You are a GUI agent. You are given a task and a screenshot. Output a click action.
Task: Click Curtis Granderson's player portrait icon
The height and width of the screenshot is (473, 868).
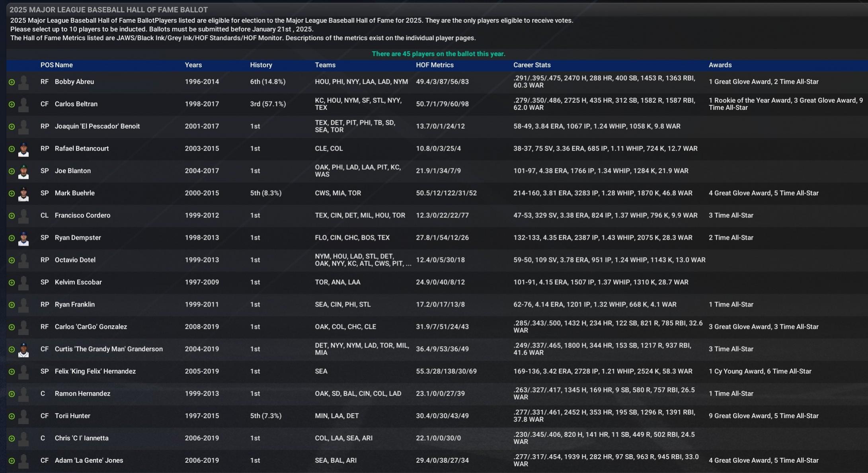23,349
